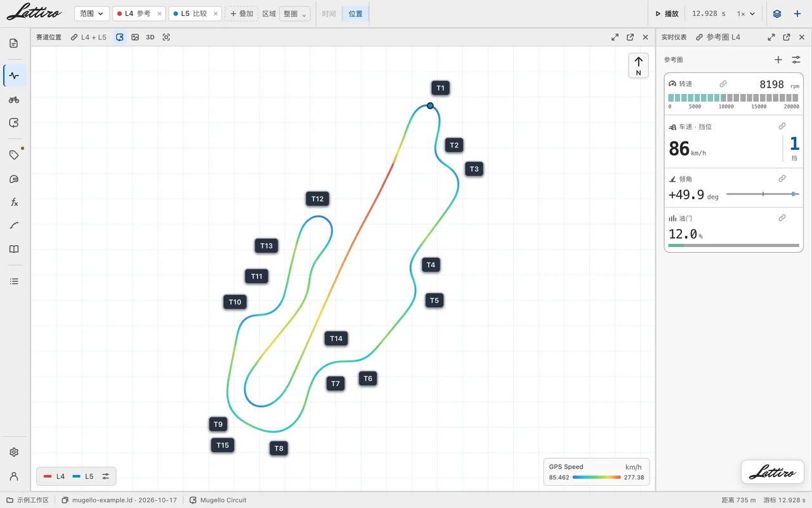The height and width of the screenshot is (508, 812).
Task: Click the 油门 throttle bar
Action: [x=733, y=245]
